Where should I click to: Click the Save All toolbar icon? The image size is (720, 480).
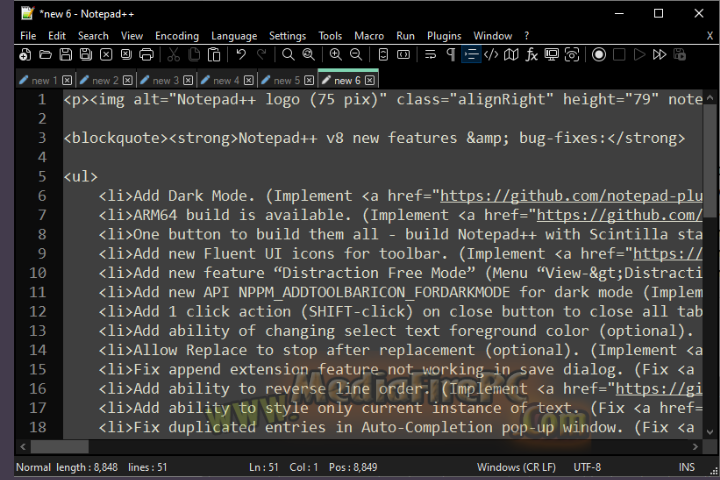pos(86,55)
